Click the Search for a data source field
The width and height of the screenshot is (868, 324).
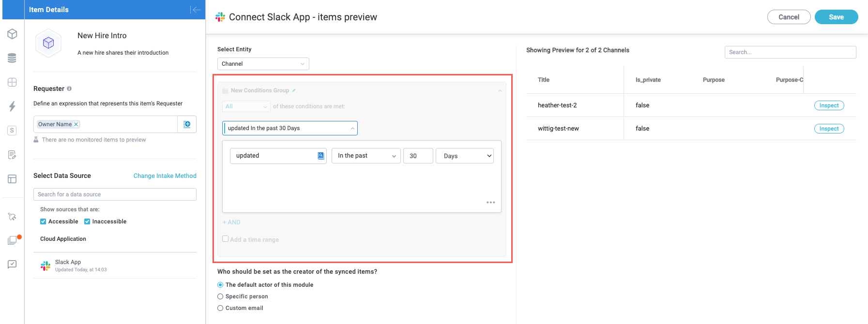pyautogui.click(x=115, y=194)
